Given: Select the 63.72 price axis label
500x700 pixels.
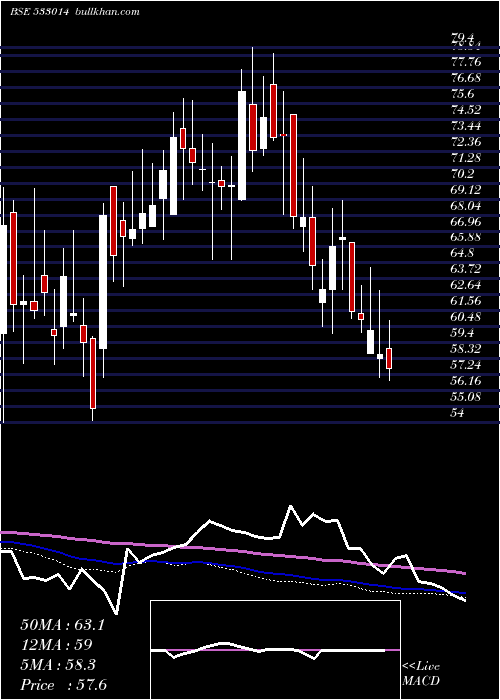Looking at the screenshot, I should click(466, 269).
